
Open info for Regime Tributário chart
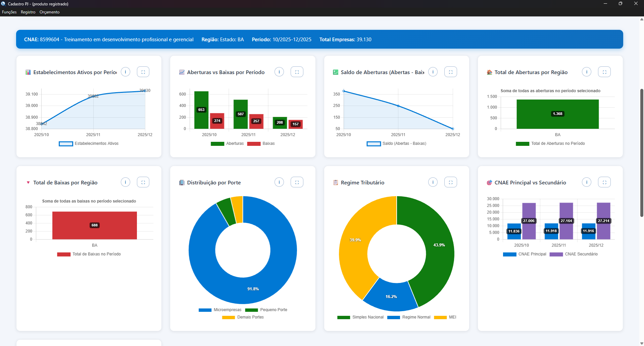[433, 182]
